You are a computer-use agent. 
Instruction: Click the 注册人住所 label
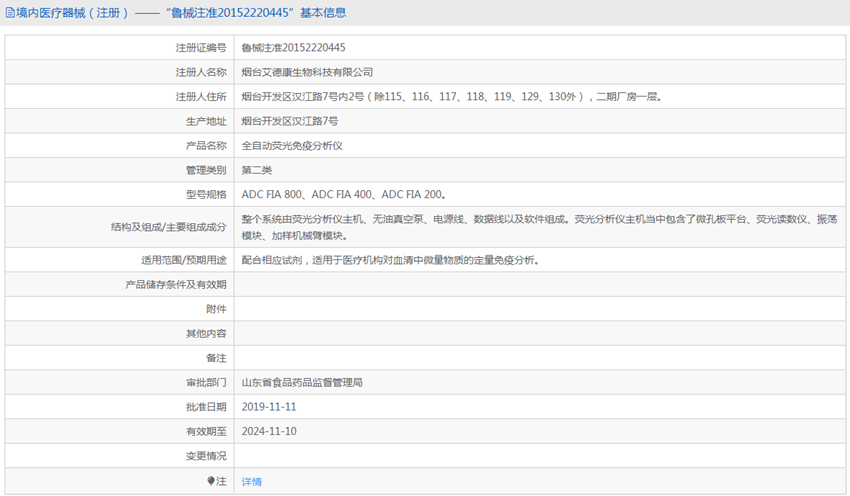(201, 96)
